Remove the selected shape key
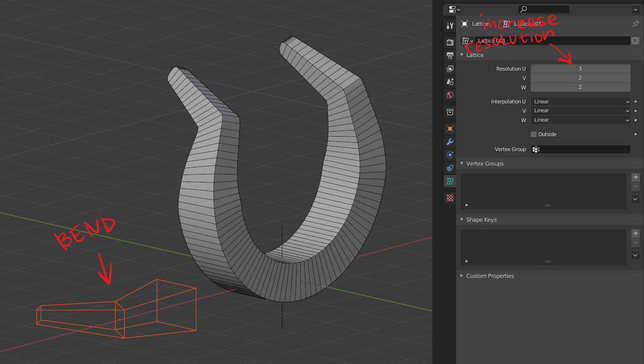644x364 pixels. tap(636, 243)
